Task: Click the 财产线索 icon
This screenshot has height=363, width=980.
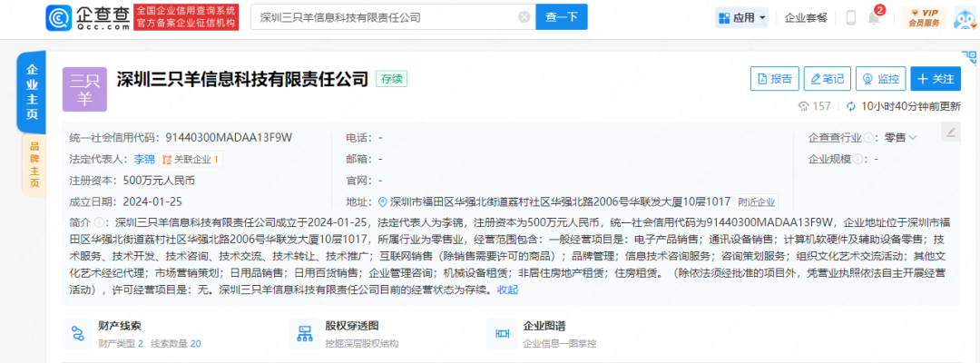Action: coord(77,334)
